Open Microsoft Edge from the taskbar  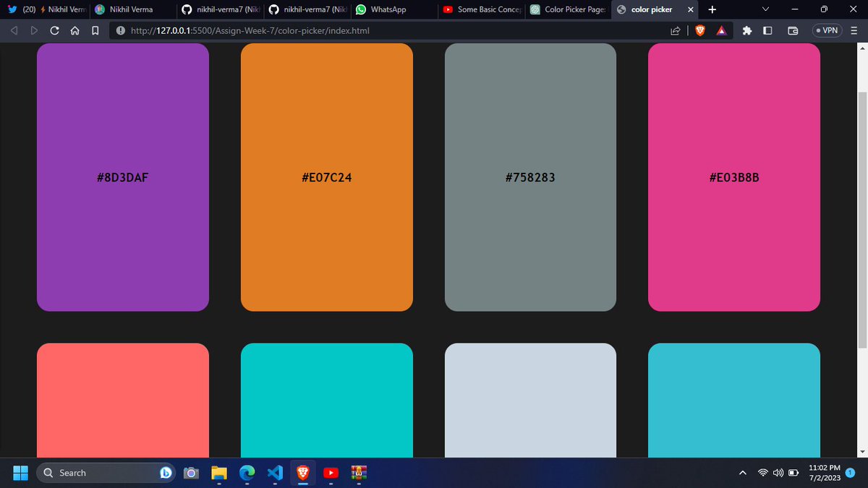click(x=247, y=473)
